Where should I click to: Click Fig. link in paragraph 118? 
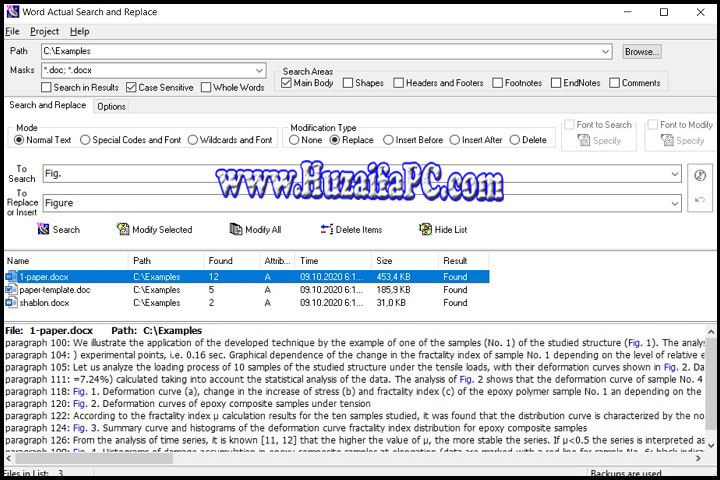click(80, 391)
